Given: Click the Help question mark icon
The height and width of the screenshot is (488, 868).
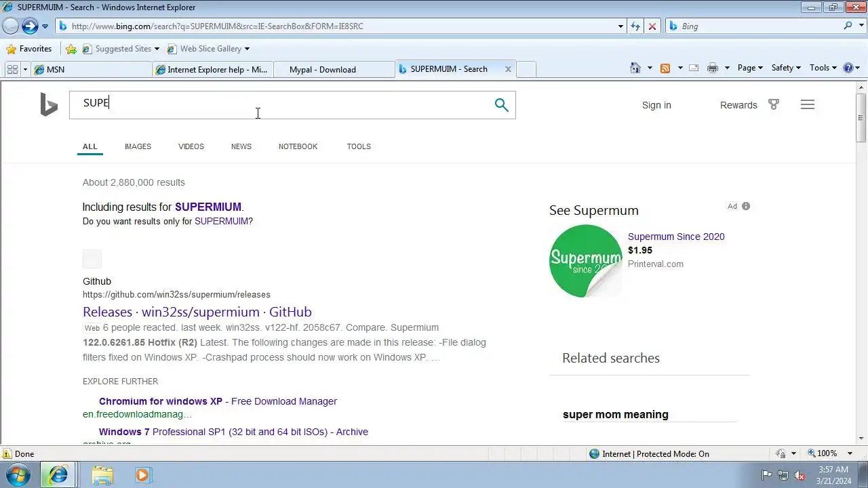Looking at the screenshot, I should pyautogui.click(x=848, y=68).
